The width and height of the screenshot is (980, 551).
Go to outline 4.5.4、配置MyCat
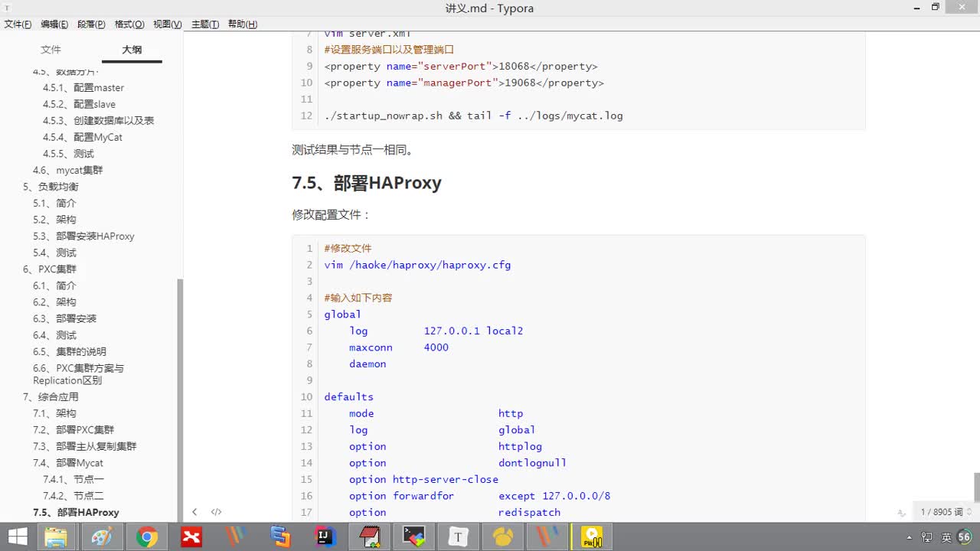(x=83, y=137)
